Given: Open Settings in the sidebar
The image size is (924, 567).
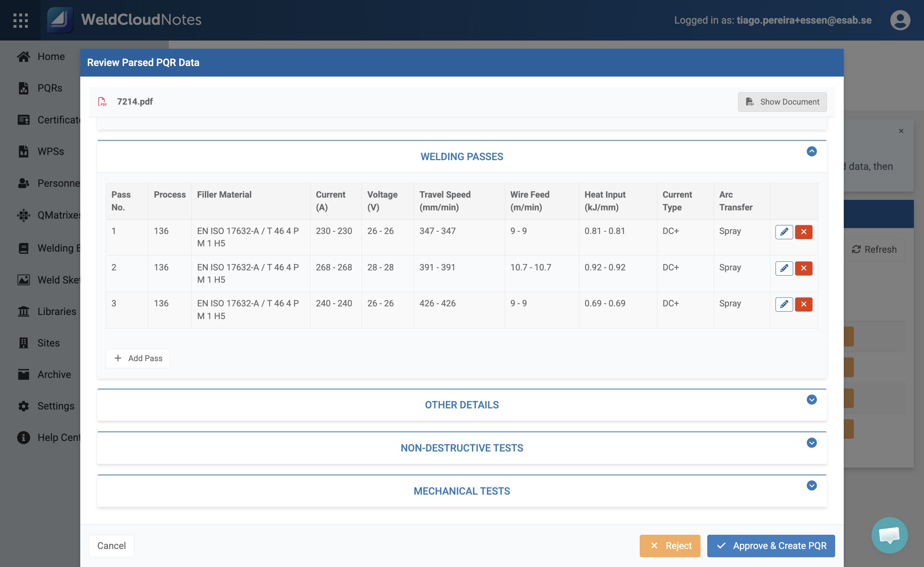Looking at the screenshot, I should 46,406.
